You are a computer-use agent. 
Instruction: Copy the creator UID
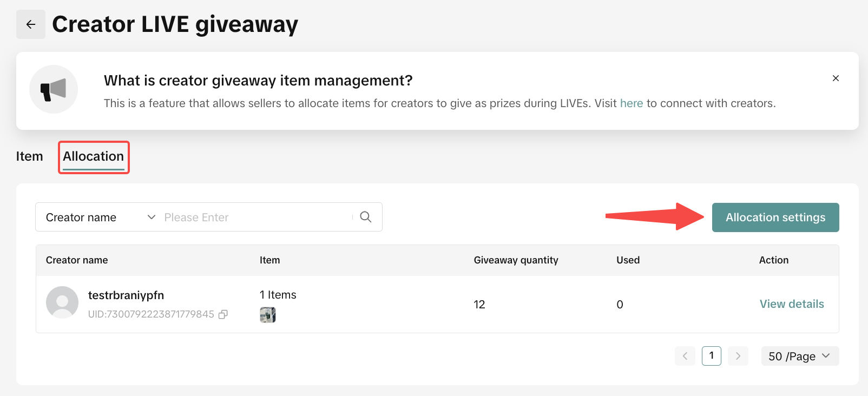click(223, 314)
